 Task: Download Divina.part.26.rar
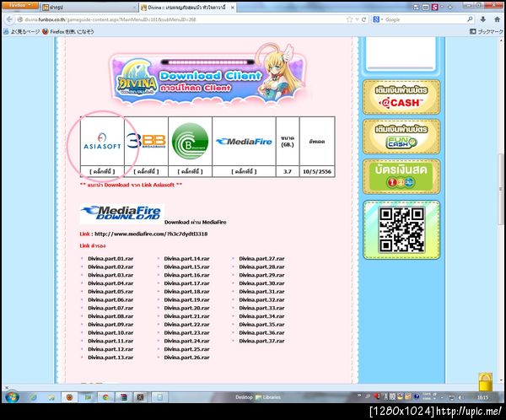187,358
